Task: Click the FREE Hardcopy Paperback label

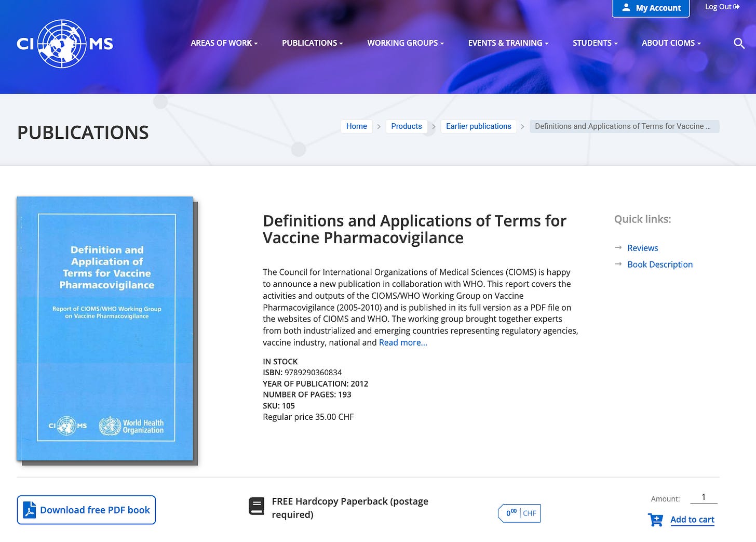Action: [350, 508]
